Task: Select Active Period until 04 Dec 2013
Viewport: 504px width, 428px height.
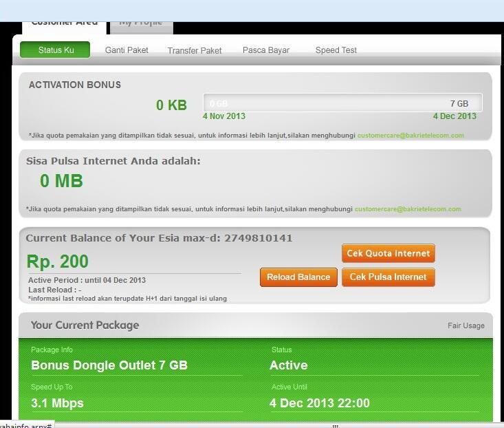Action: [x=87, y=280]
